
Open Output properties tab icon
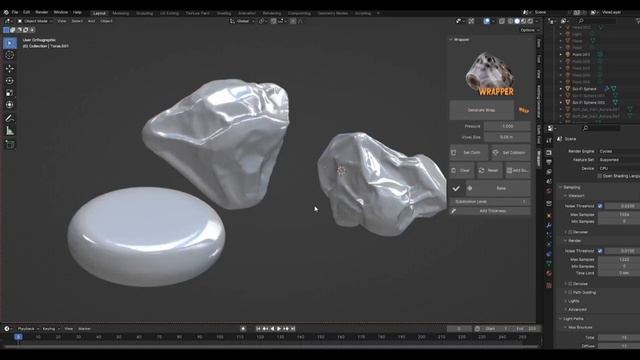tap(549, 162)
